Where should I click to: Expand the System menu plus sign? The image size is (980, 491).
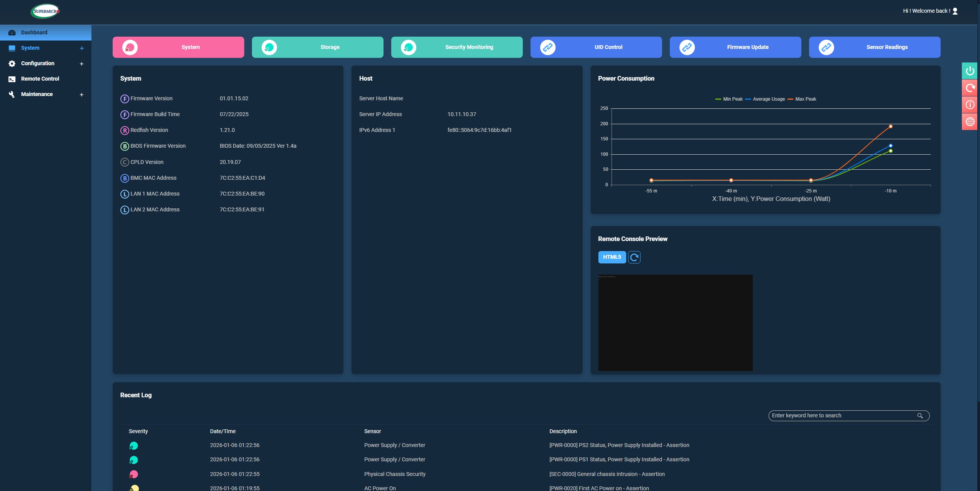(81, 48)
